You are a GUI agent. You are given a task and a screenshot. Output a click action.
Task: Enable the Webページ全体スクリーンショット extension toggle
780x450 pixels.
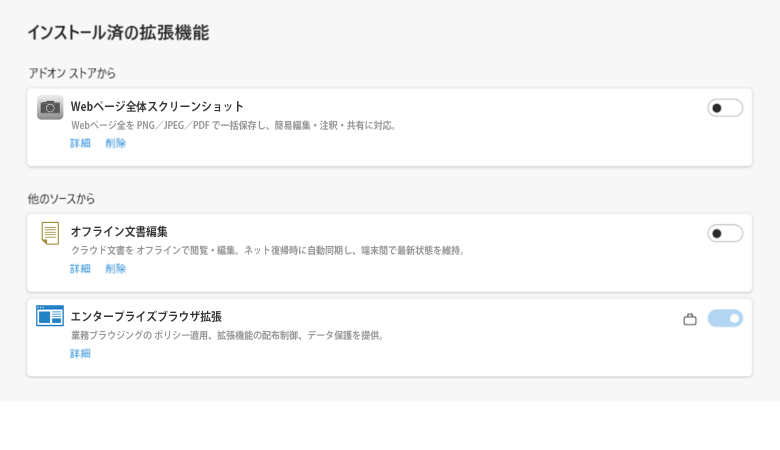(x=725, y=108)
